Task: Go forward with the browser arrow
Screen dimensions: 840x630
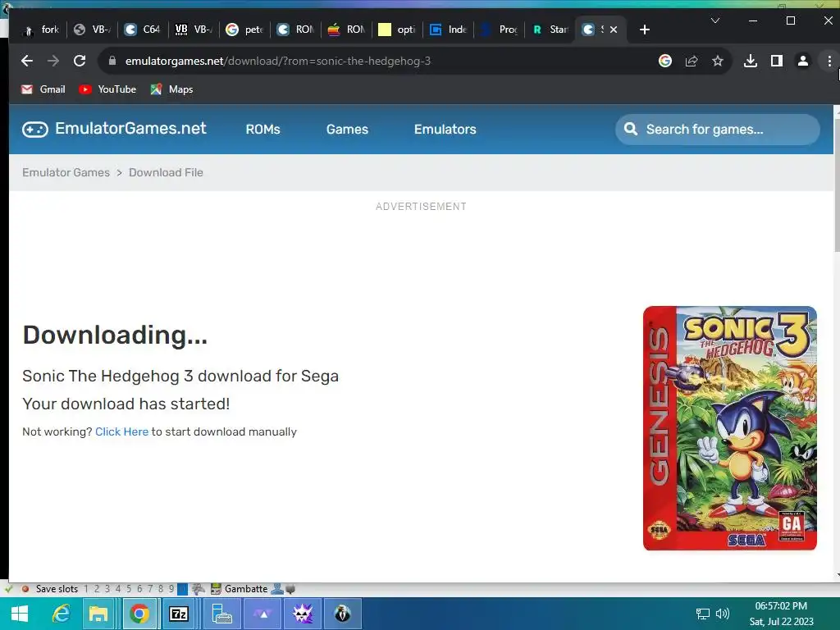Action: click(x=53, y=61)
